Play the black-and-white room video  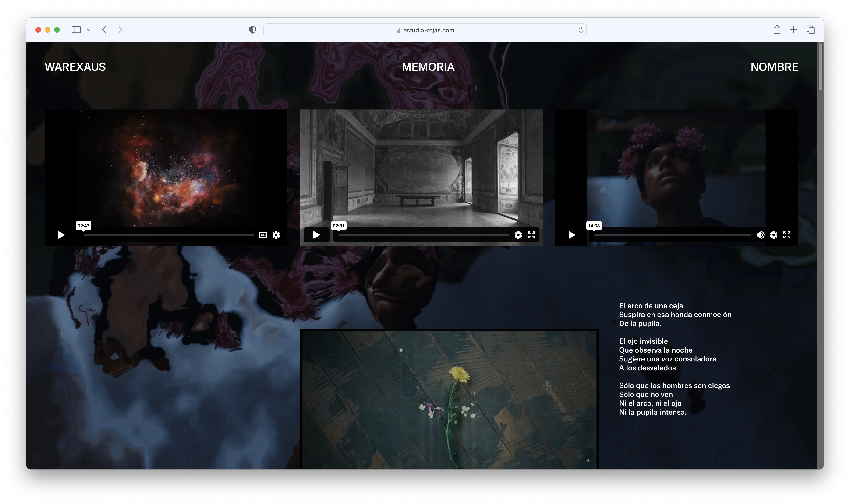coord(316,235)
